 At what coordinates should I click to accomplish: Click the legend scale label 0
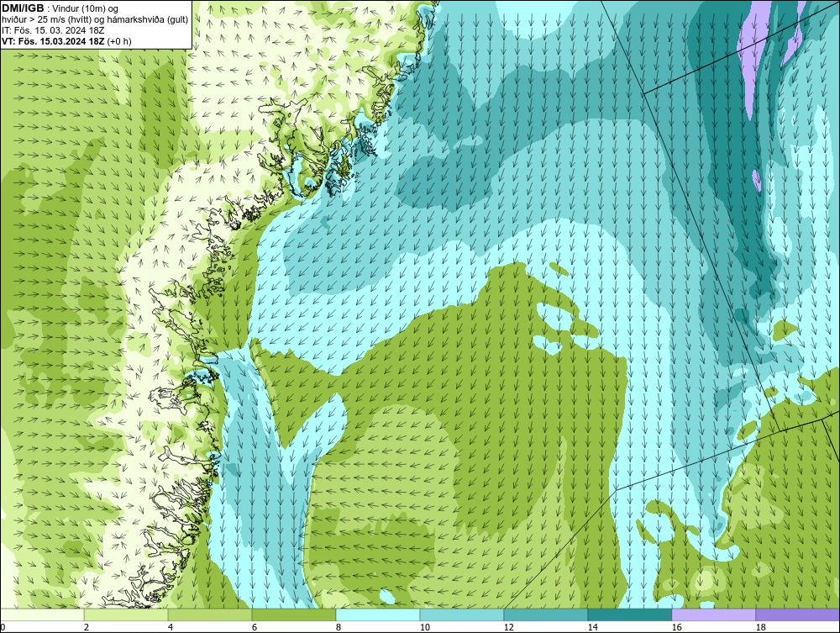[3, 627]
